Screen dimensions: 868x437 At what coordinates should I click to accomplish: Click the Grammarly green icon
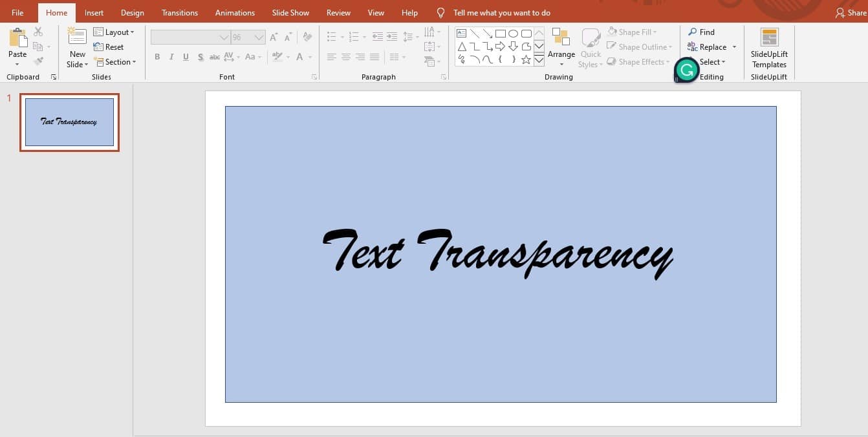click(686, 70)
